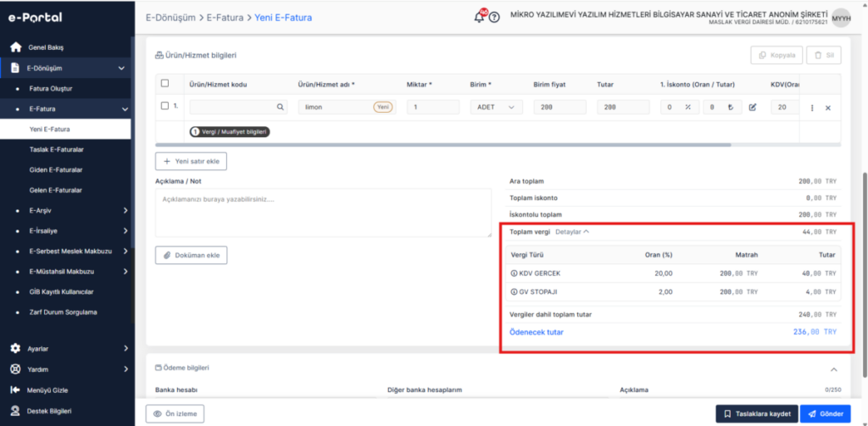Open the ADET unit dropdown
Screen dimensions: 868x426
[x=496, y=108]
